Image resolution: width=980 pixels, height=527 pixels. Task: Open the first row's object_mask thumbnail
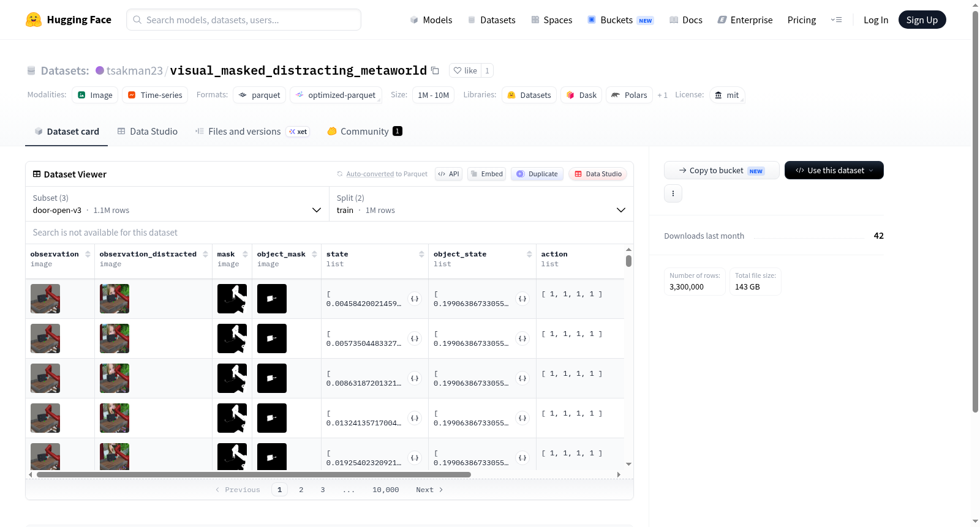pyautogui.click(x=272, y=299)
